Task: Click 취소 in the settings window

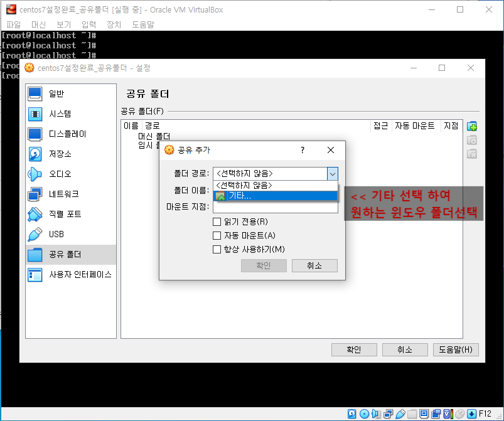Action: pyautogui.click(x=405, y=349)
